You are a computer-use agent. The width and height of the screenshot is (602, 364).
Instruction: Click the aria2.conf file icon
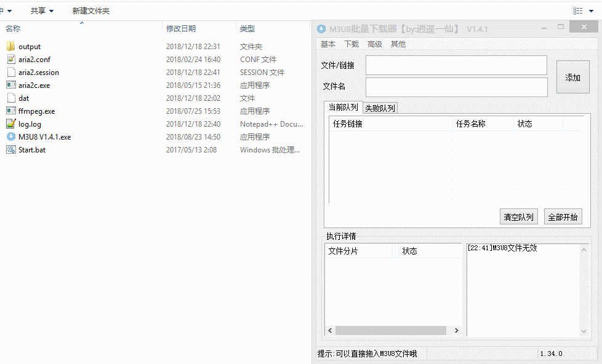click(x=11, y=59)
